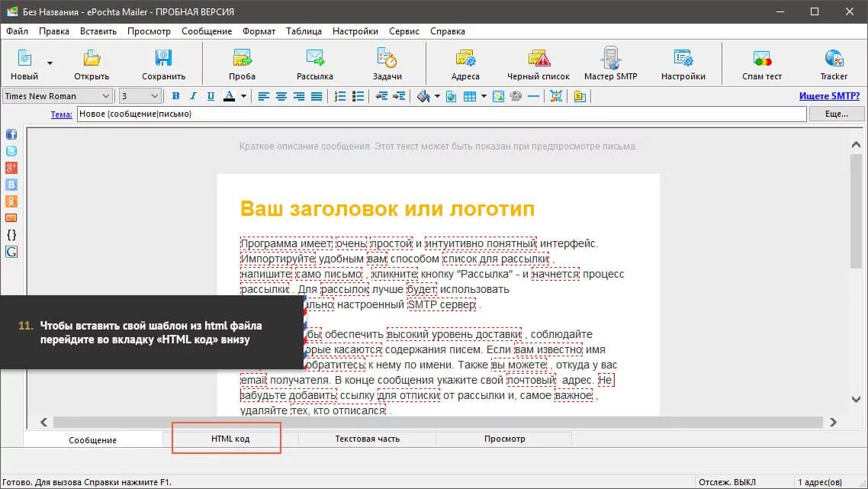Open the Формат menu
Image resolution: width=868 pixels, height=489 pixels.
(x=259, y=31)
